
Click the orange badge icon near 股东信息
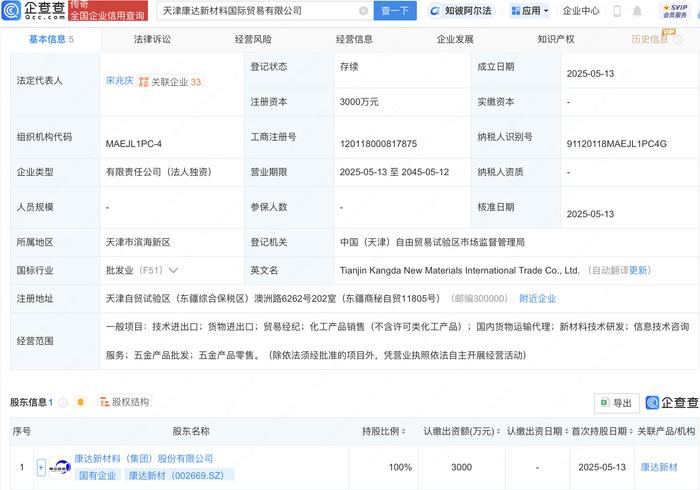coord(80,402)
